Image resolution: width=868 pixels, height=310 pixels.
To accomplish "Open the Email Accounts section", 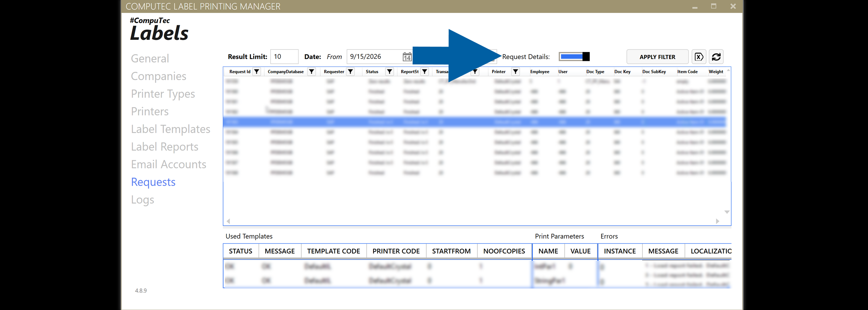I will 168,164.
